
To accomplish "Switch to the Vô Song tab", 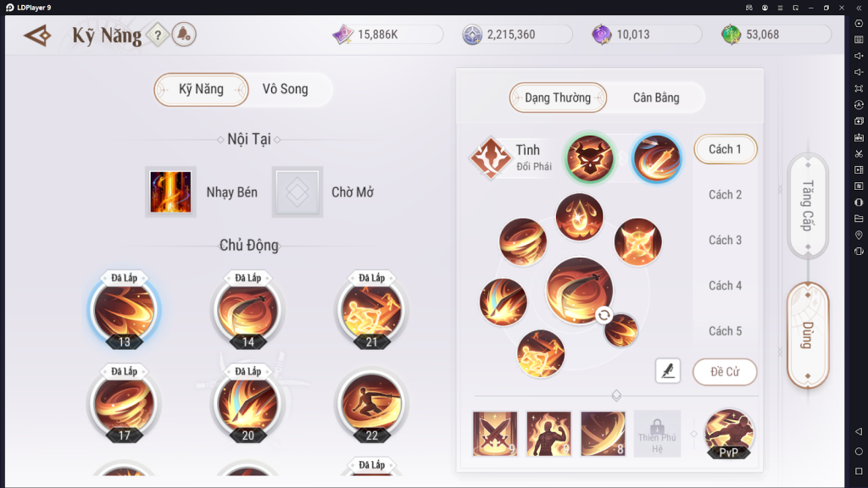I will (x=285, y=89).
